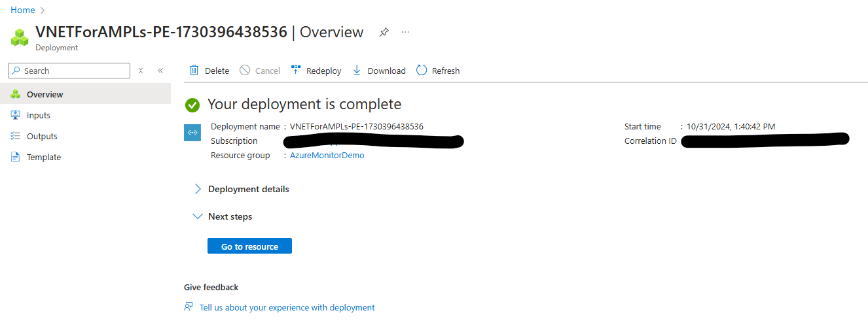Click the Delete trash icon in toolbar
This screenshot has height=336, width=868.
(x=194, y=71)
